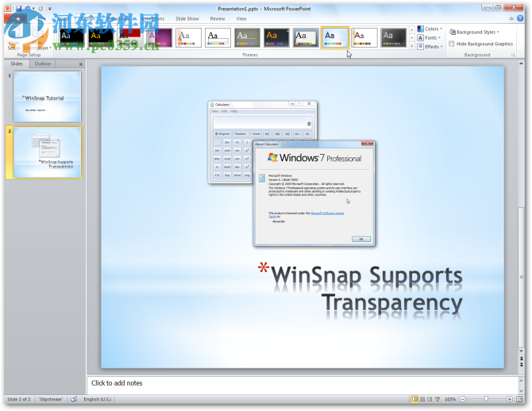The width and height of the screenshot is (532, 411).
Task: Click the About Calculator screenshot image on the slide
Action: (314, 194)
